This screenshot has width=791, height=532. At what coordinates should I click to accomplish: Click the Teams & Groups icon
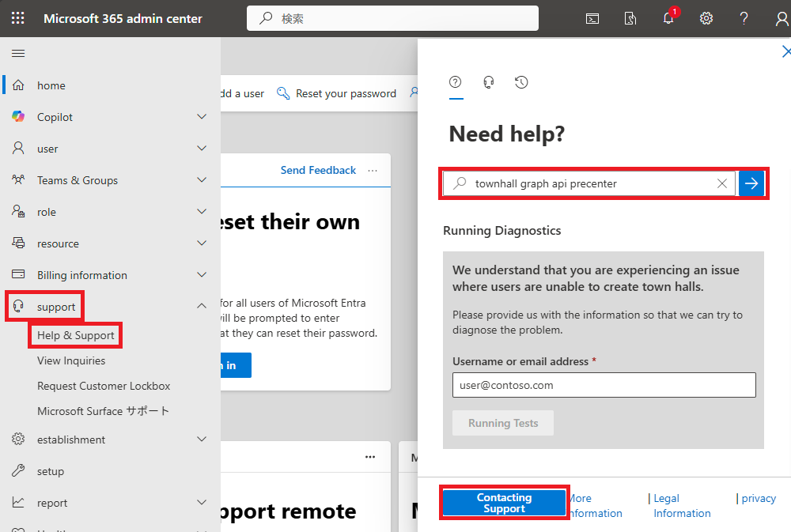coord(18,179)
